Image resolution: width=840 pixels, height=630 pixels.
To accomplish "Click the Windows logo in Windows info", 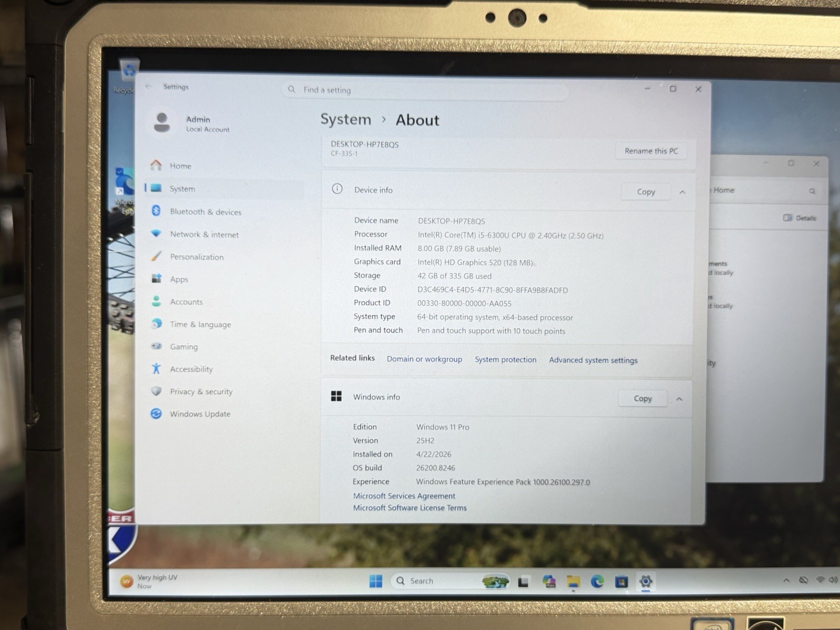I will click(x=336, y=396).
